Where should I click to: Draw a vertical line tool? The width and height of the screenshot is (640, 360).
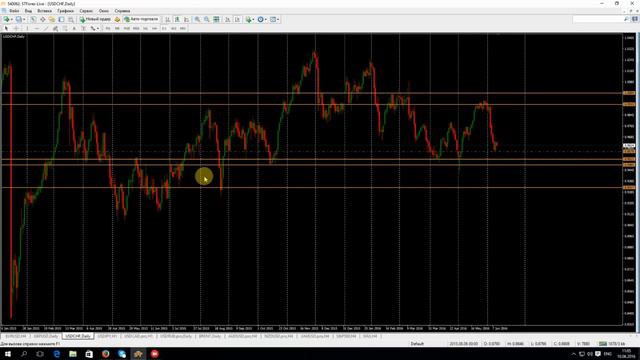coord(27,28)
